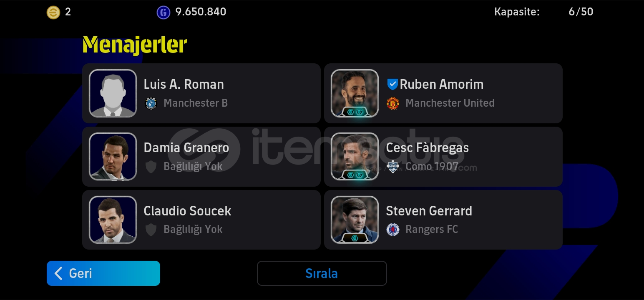Viewport: 644px width, 300px height.
Task: Click the Manchester United club crest
Action: coord(392,103)
